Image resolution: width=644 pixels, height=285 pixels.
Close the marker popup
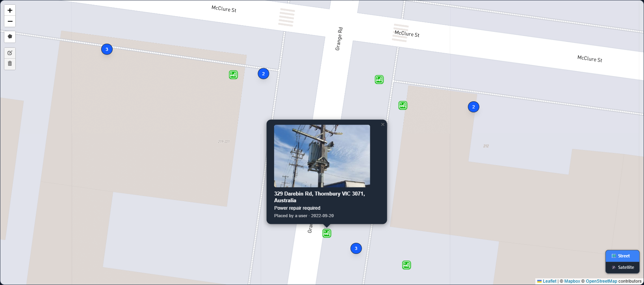pyautogui.click(x=382, y=125)
